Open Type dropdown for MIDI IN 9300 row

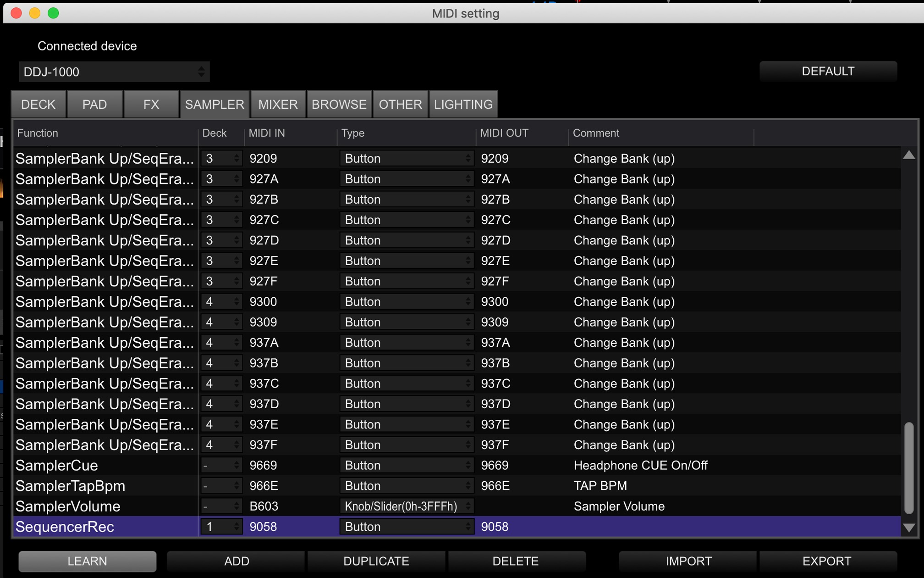click(x=406, y=302)
